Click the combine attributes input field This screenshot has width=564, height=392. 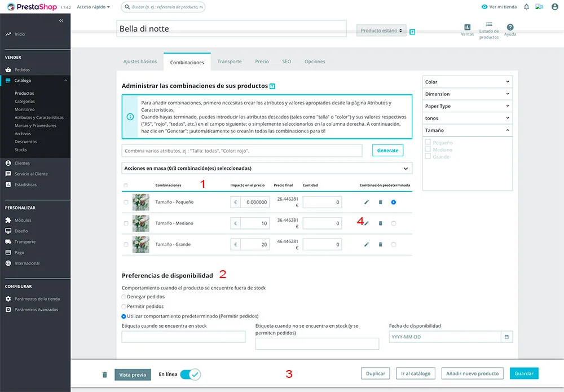tap(242, 151)
